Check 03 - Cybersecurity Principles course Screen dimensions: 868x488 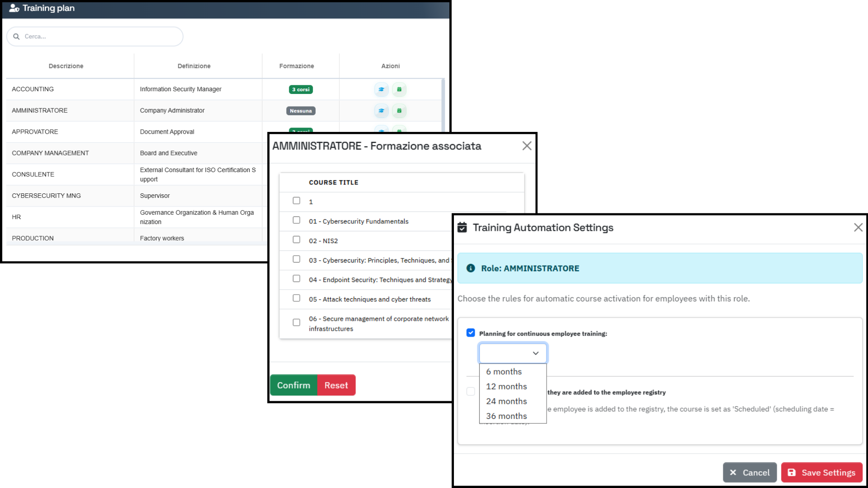[297, 259]
